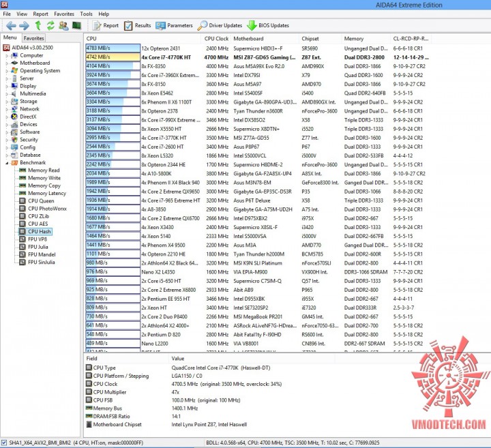491x448 pixels.
Task: Click the Refresh toolbar icon
Action: pyautogui.click(x=50, y=25)
